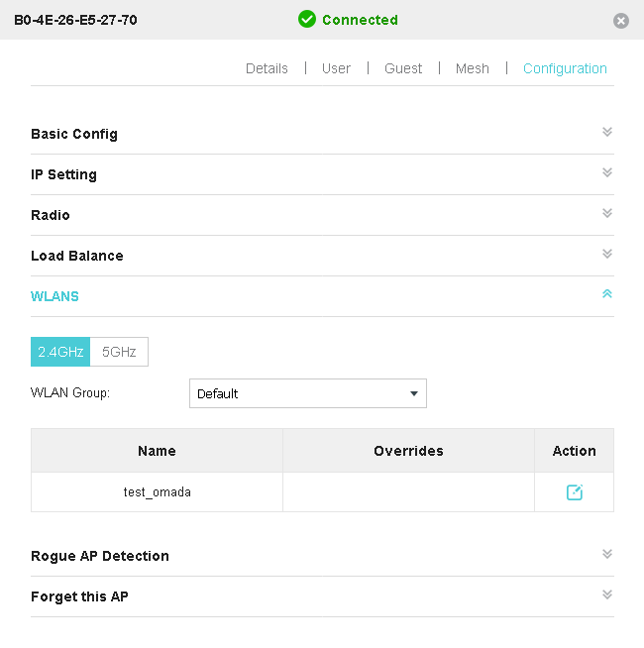Click the green Connected status checkmark

307,20
